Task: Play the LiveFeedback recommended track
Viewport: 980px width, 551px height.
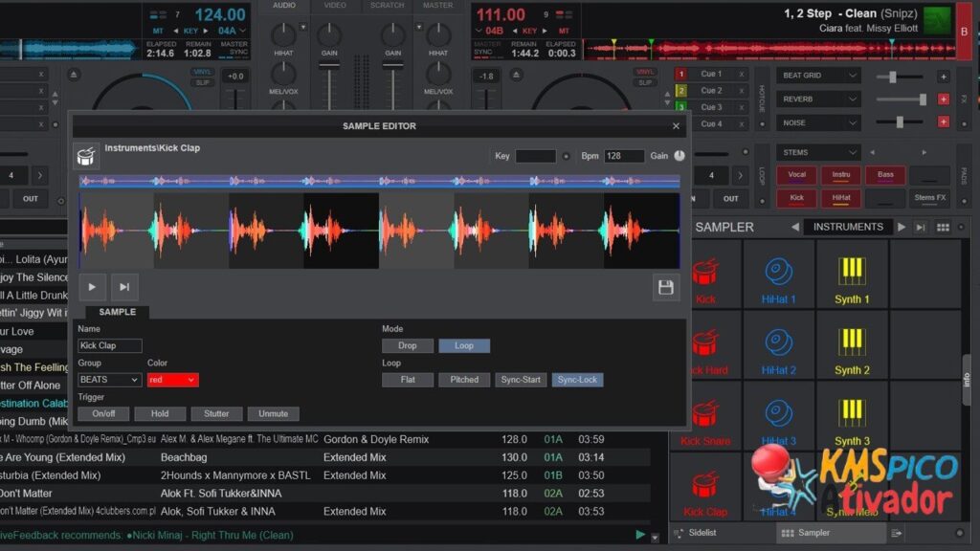Action: (x=640, y=535)
